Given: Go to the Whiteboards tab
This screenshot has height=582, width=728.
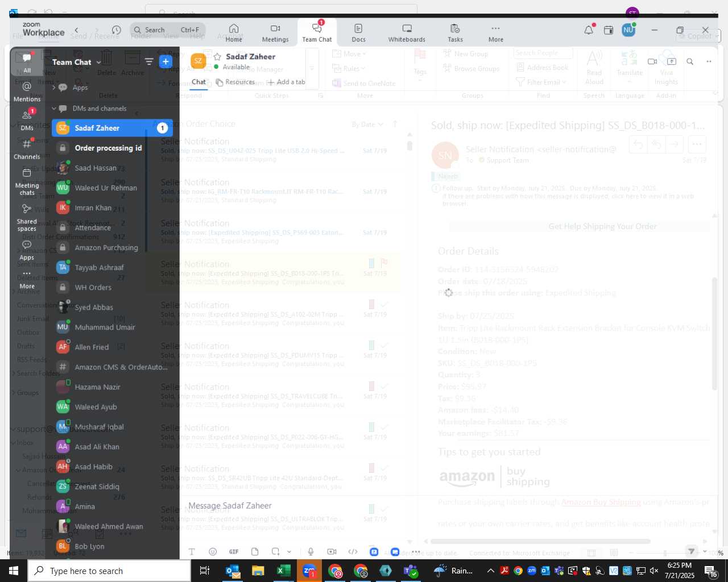Looking at the screenshot, I should pyautogui.click(x=407, y=33).
